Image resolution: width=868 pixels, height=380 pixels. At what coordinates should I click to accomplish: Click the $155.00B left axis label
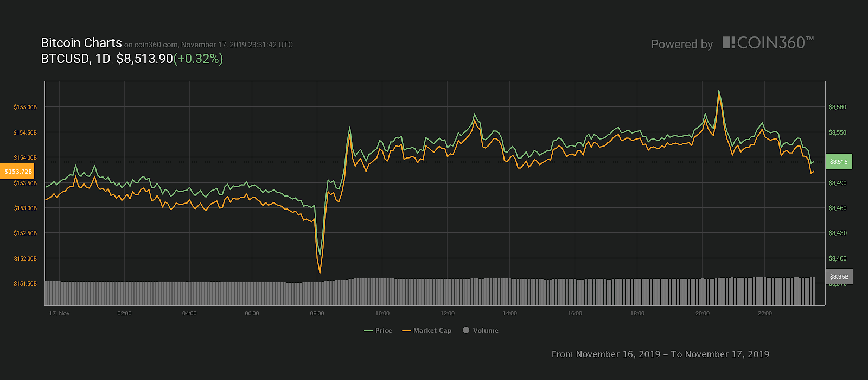click(25, 107)
